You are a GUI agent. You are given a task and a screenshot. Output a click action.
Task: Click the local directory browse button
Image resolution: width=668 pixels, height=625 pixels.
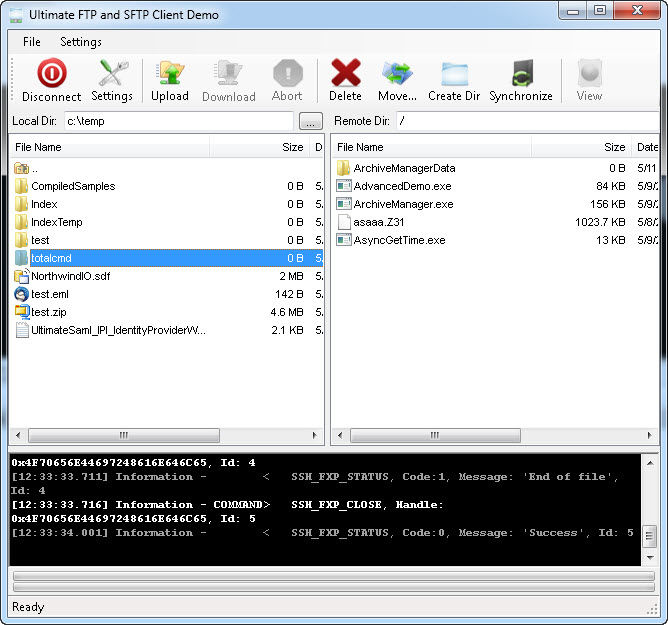[310, 121]
